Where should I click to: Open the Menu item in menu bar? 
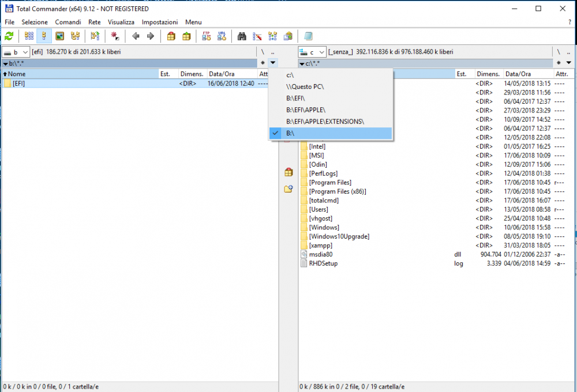[x=193, y=22]
